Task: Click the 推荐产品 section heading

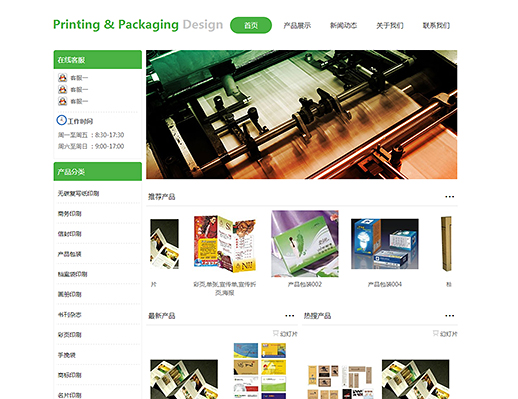Action: pyautogui.click(x=162, y=197)
